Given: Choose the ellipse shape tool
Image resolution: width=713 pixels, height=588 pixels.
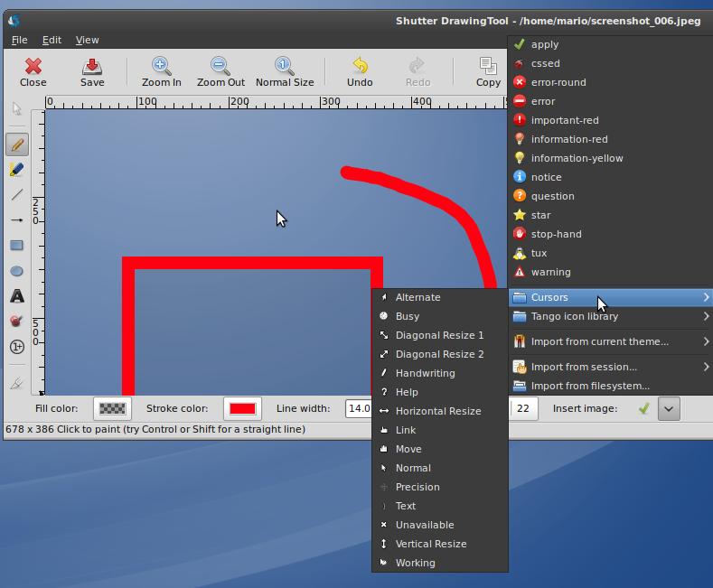Looking at the screenshot, I should tap(16, 271).
